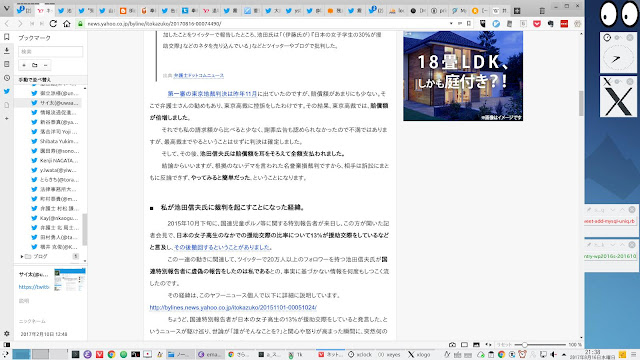
Task: Go forward to the next page
Action: [x=20, y=24]
